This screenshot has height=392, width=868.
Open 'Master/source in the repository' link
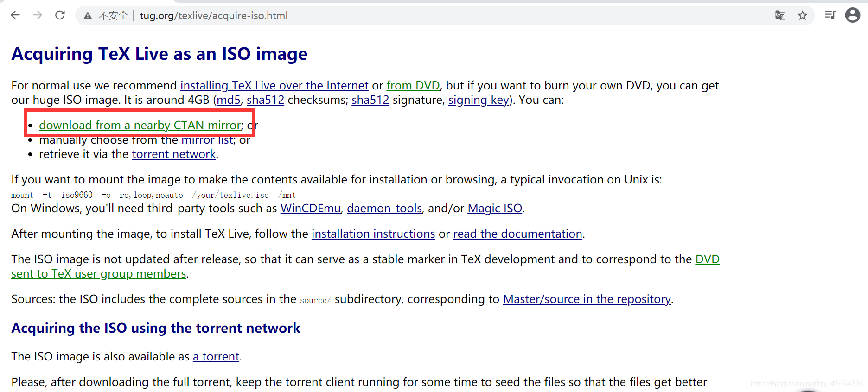pyautogui.click(x=587, y=299)
